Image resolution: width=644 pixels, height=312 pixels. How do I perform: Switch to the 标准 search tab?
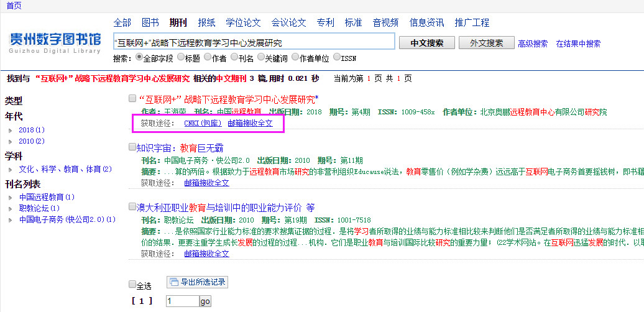(353, 22)
